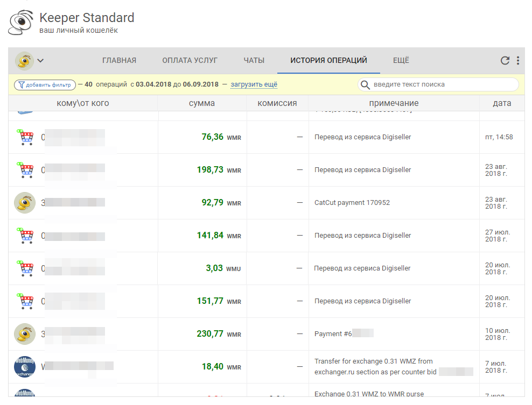532x405 pixels.
Task: Select the 18,40 WMR amount
Action: coord(221,367)
